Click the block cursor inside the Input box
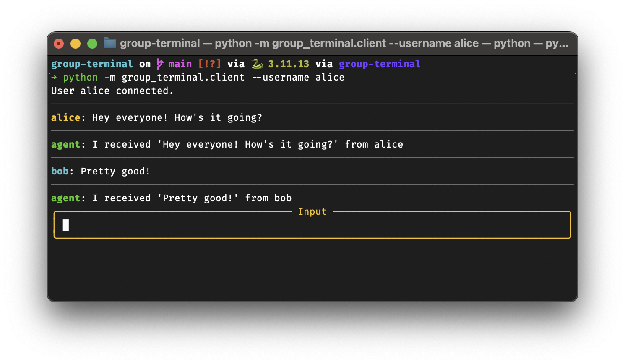 pos(66,225)
